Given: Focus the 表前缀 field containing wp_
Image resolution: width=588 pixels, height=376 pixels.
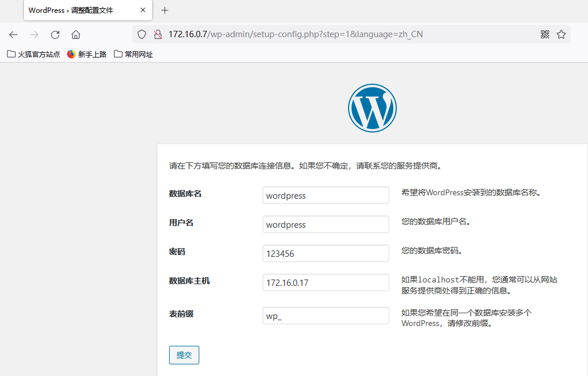Looking at the screenshot, I should tap(326, 316).
